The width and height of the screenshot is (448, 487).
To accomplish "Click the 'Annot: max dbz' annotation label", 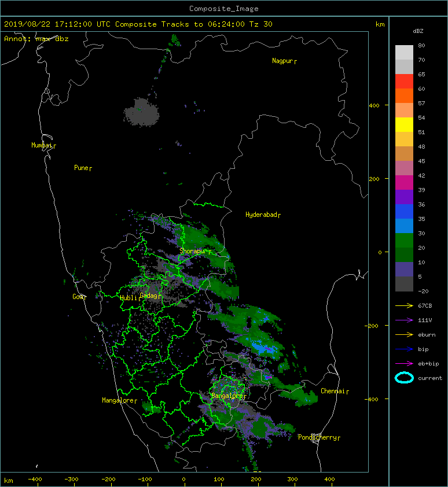I will [x=36, y=39].
